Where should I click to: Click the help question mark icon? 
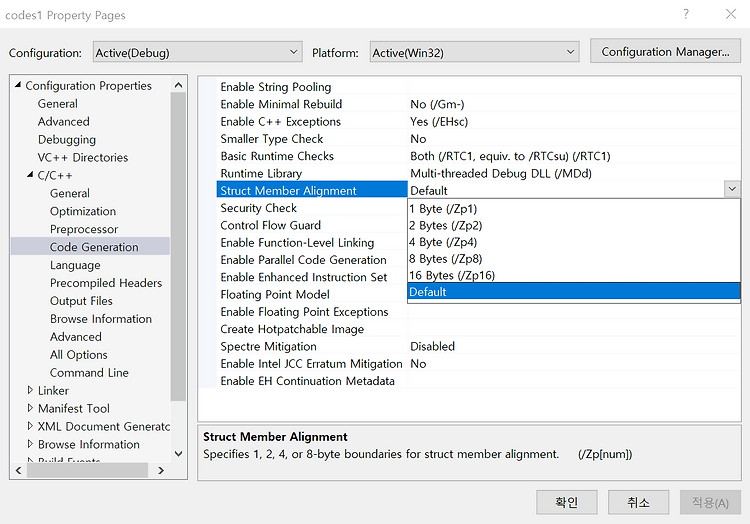pos(686,14)
